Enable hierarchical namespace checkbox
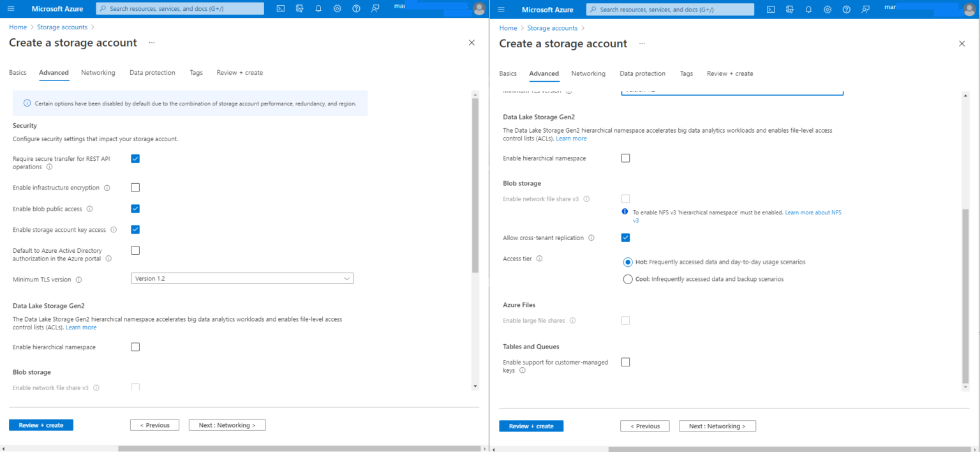 135,347
